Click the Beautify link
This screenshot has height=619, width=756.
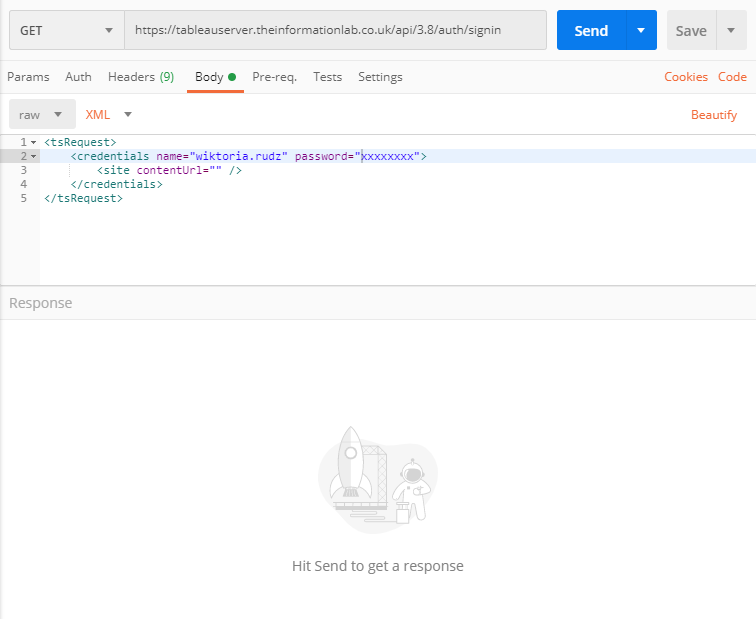(x=714, y=115)
